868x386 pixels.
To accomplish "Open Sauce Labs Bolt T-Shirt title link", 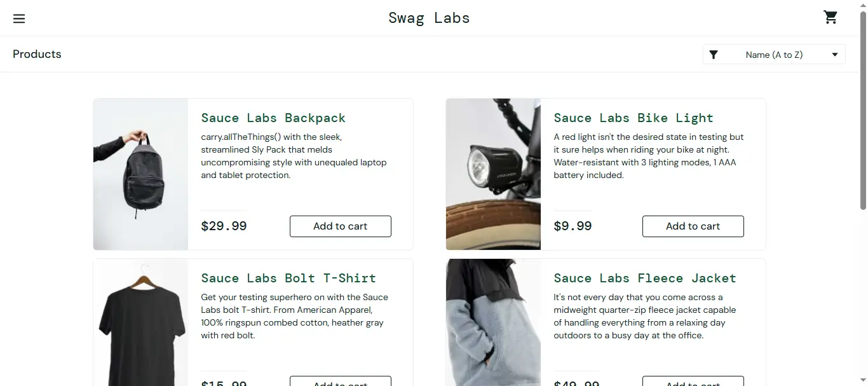I will (x=288, y=278).
